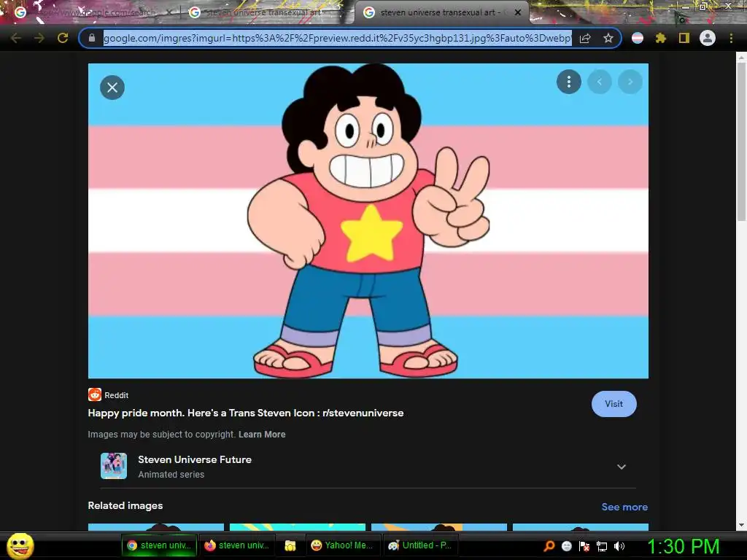Go to the next image using the right arrow

pos(630,82)
